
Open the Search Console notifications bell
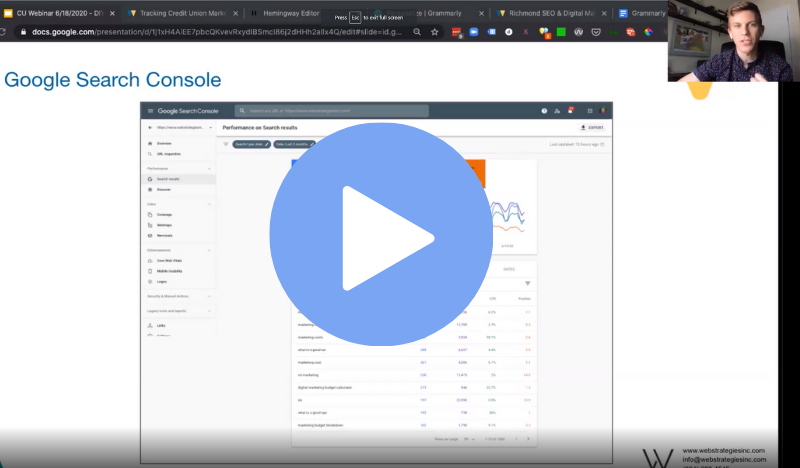570,110
